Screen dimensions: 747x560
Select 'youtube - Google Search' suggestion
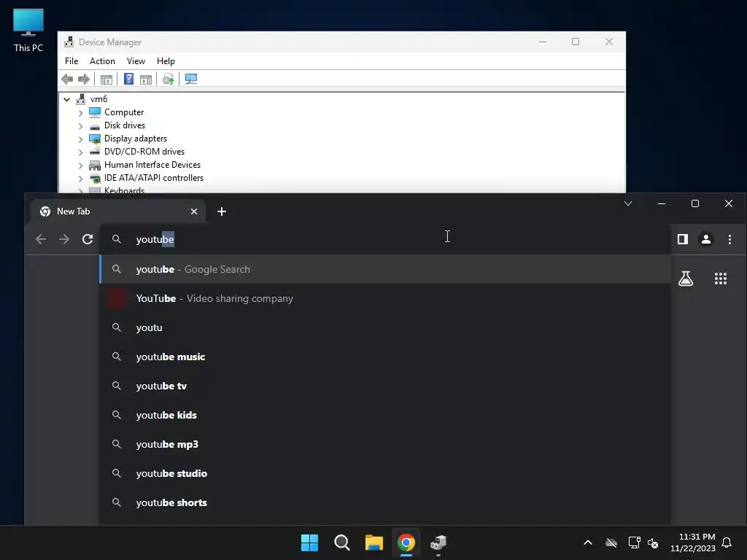point(385,269)
